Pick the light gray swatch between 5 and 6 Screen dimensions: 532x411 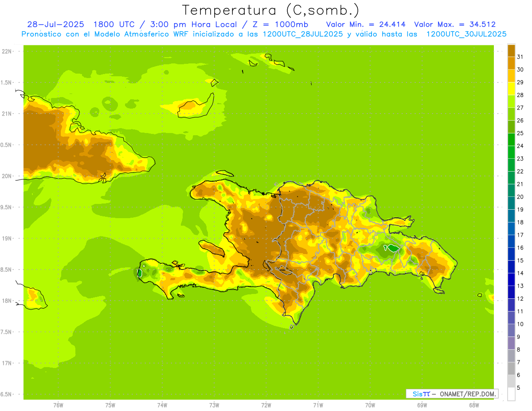pyautogui.click(x=511, y=381)
